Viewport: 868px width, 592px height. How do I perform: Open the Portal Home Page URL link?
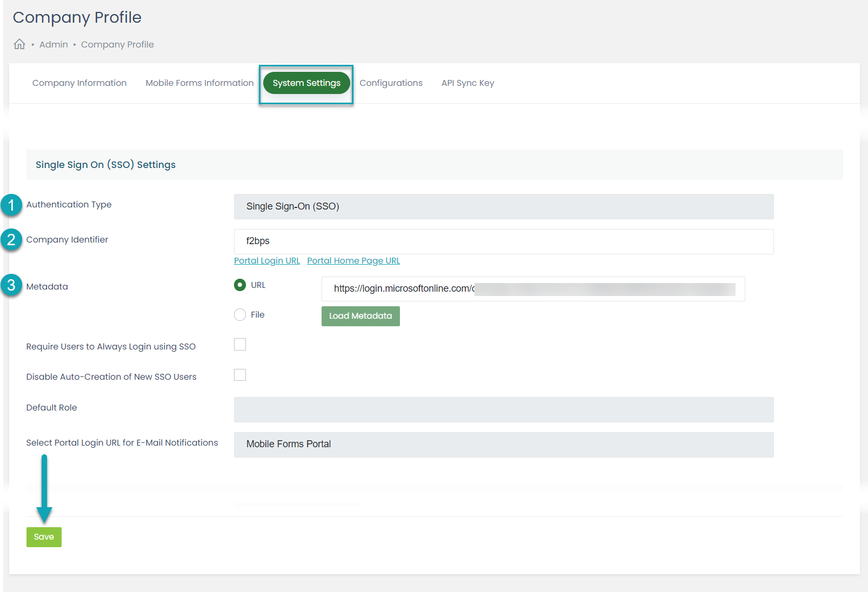click(353, 261)
